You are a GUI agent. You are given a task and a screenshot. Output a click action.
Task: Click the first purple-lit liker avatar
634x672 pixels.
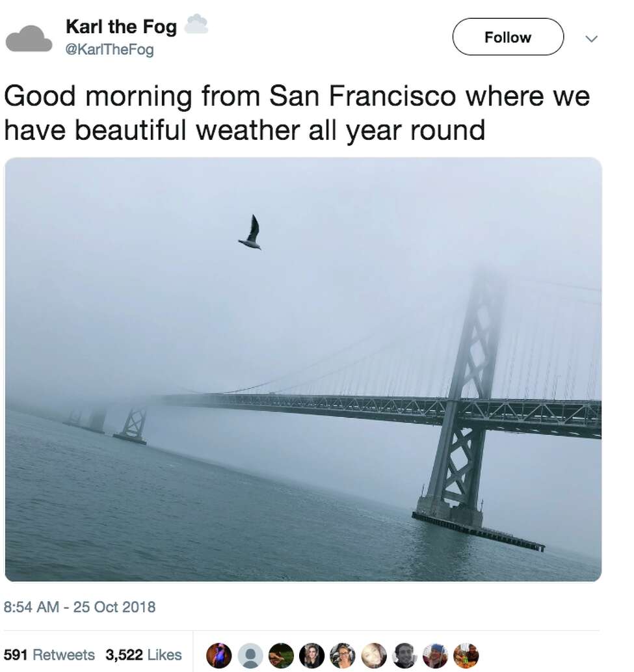218,655
